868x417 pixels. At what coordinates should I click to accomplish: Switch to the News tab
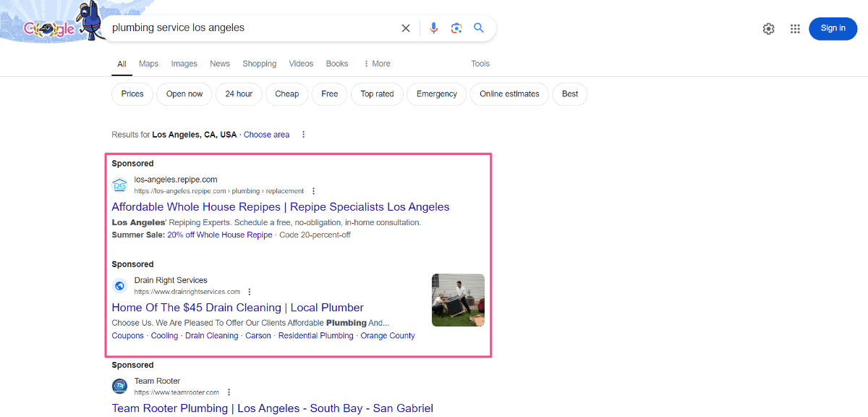coord(220,64)
